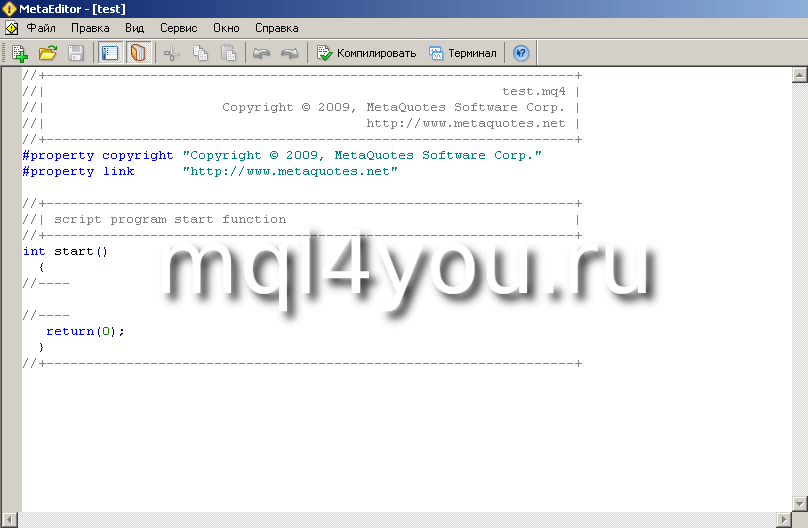Click the MetaEditor title bar app icon
This screenshot has height=528, width=808.
[9, 9]
